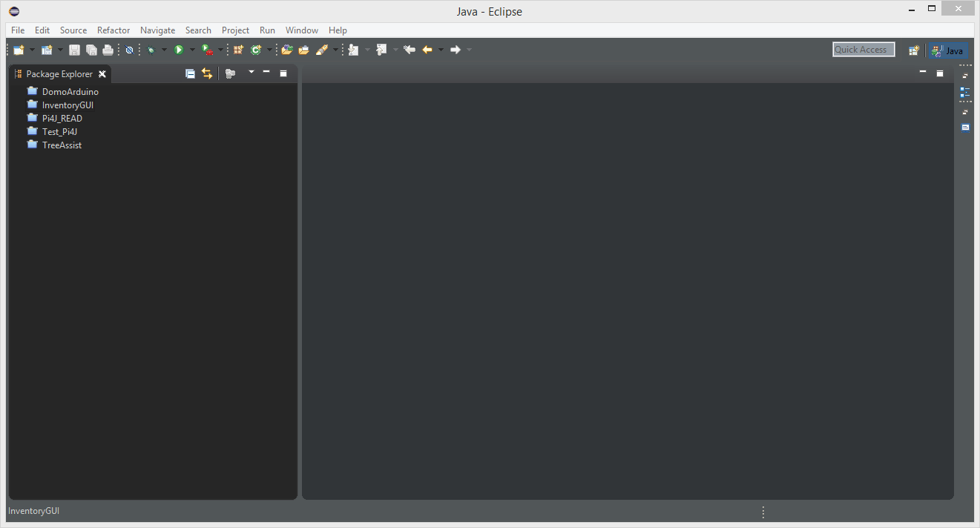This screenshot has height=528, width=980.
Task: Select the Package Explorer tab
Action: point(59,73)
